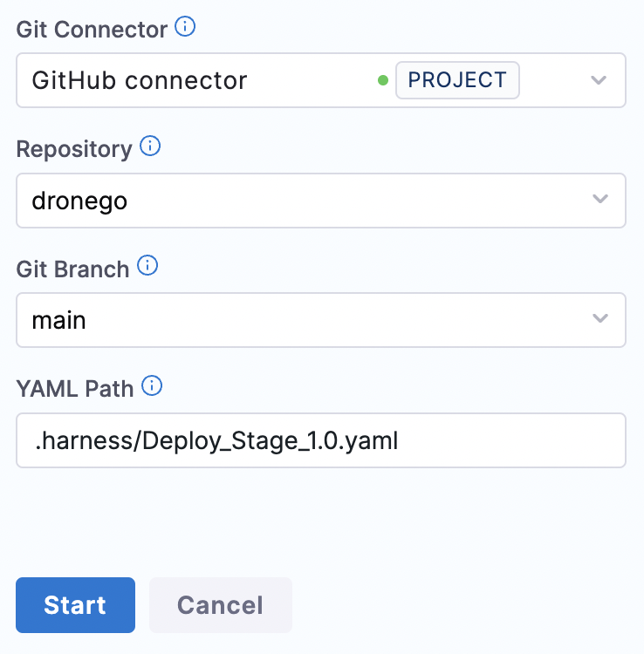Screen dimensions: 644x654
Task: Click the Git Connector info icon
Action: click(185, 27)
